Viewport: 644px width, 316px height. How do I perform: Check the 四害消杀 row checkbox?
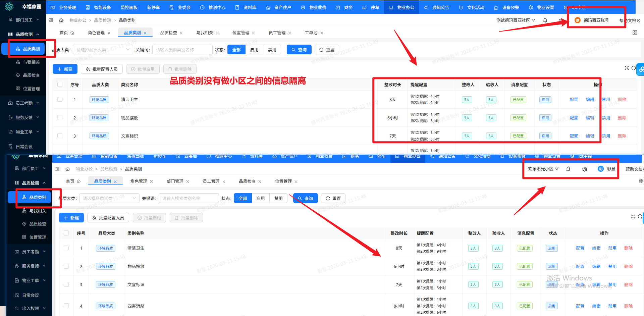click(66, 306)
